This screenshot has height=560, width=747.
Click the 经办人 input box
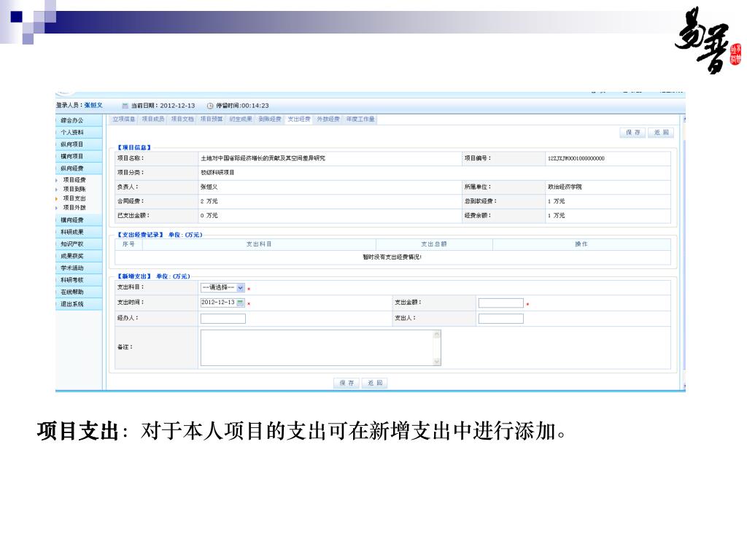[223, 319]
